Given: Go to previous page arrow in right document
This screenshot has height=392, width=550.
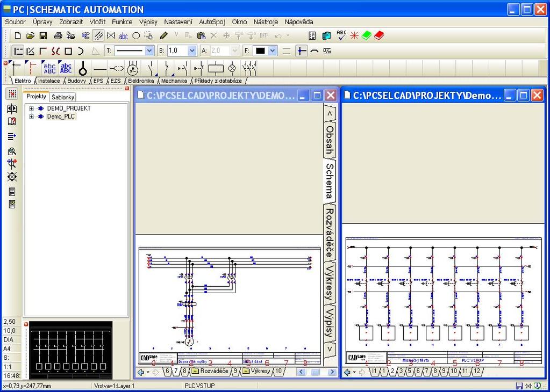Looking at the screenshot, I should (347, 372).
